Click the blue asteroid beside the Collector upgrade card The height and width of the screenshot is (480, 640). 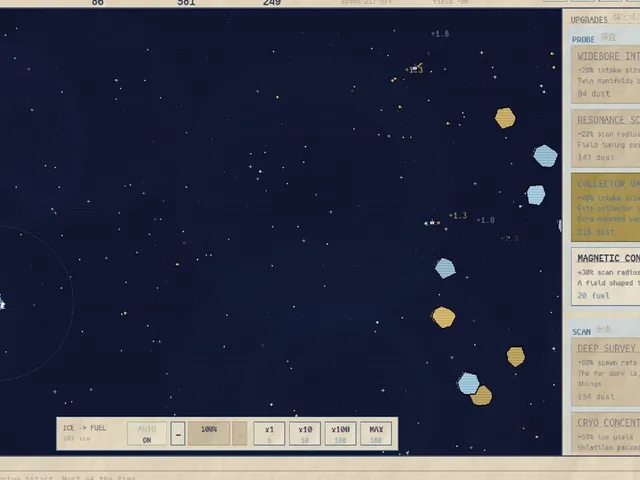(536, 195)
